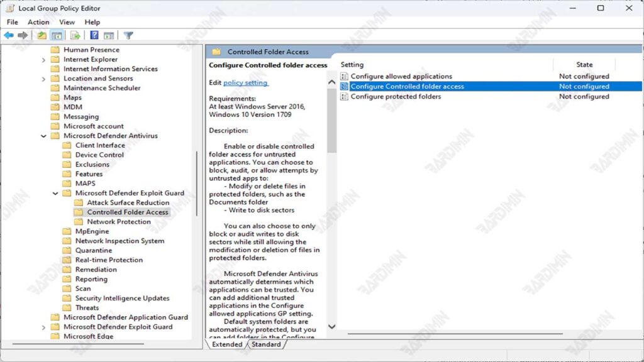This screenshot has height=362, width=644.
Task: Select Network Inspection System in tree
Action: coord(119,241)
